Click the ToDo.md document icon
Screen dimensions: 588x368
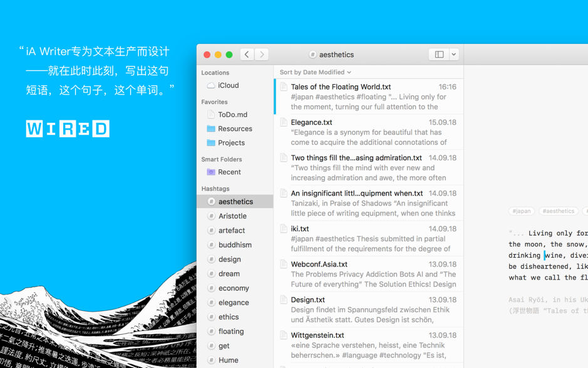[x=211, y=115]
